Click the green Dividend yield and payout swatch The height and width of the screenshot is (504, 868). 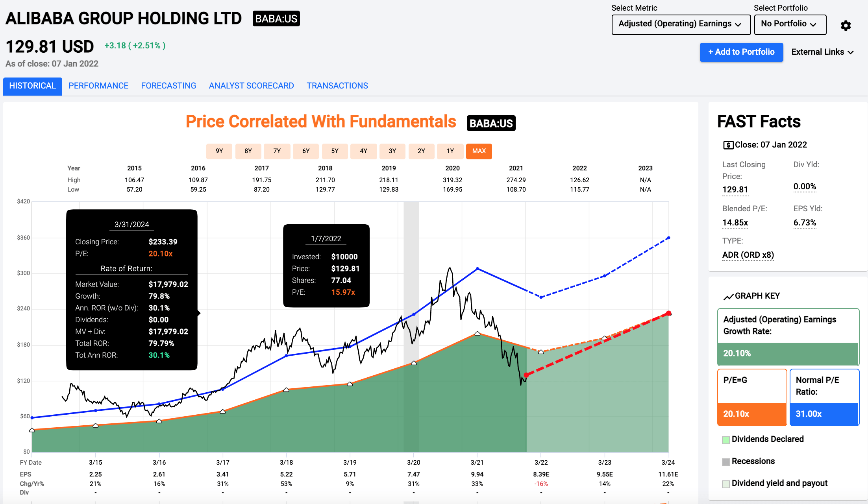click(x=725, y=483)
